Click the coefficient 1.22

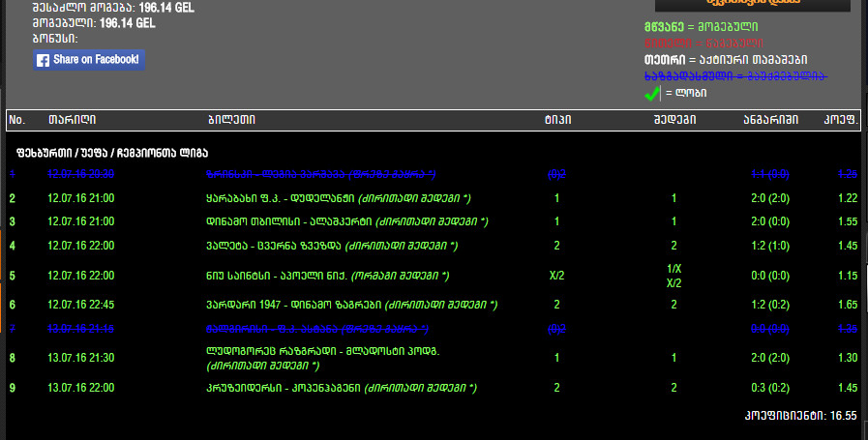pyautogui.click(x=848, y=198)
